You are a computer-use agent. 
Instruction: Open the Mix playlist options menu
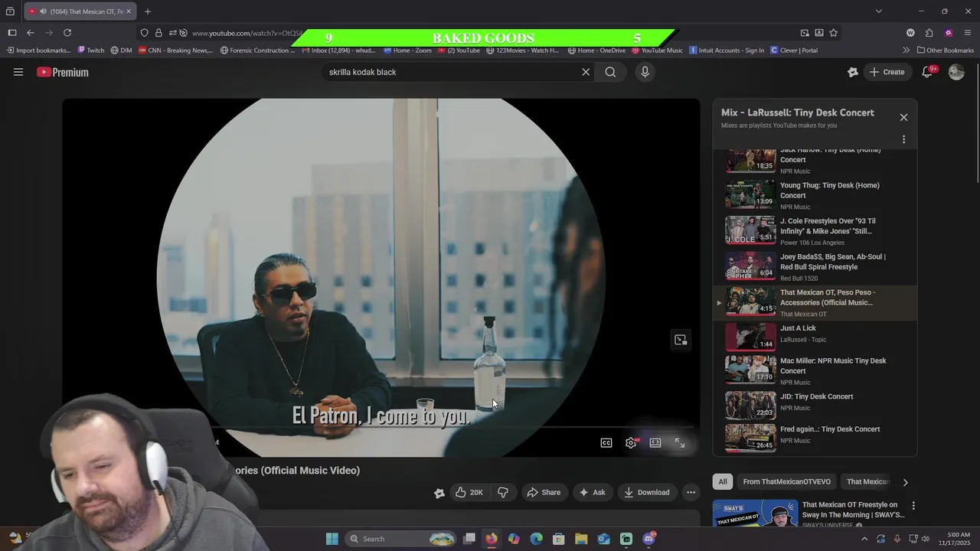pyautogui.click(x=903, y=139)
